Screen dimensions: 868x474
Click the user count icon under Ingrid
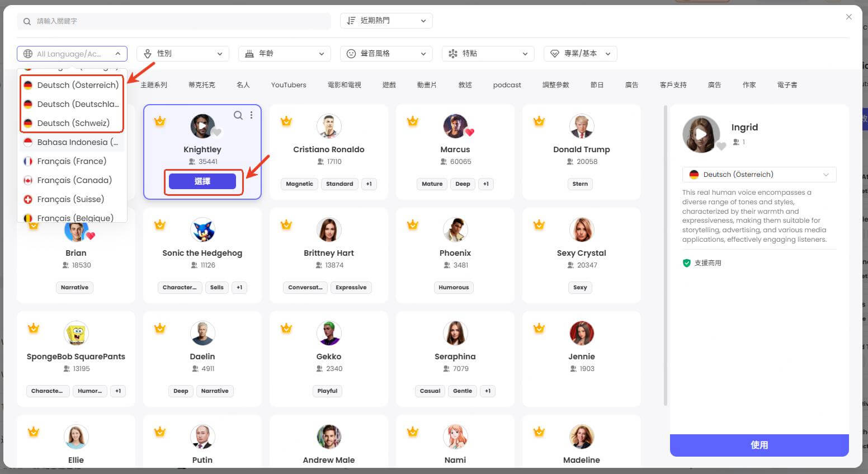(x=736, y=142)
